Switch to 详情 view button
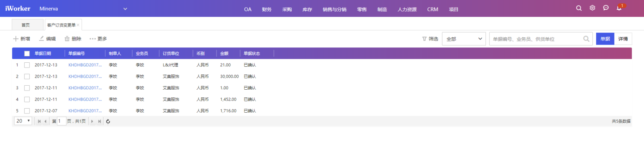Image resolution: width=644 pixels, height=148 pixels. click(623, 39)
